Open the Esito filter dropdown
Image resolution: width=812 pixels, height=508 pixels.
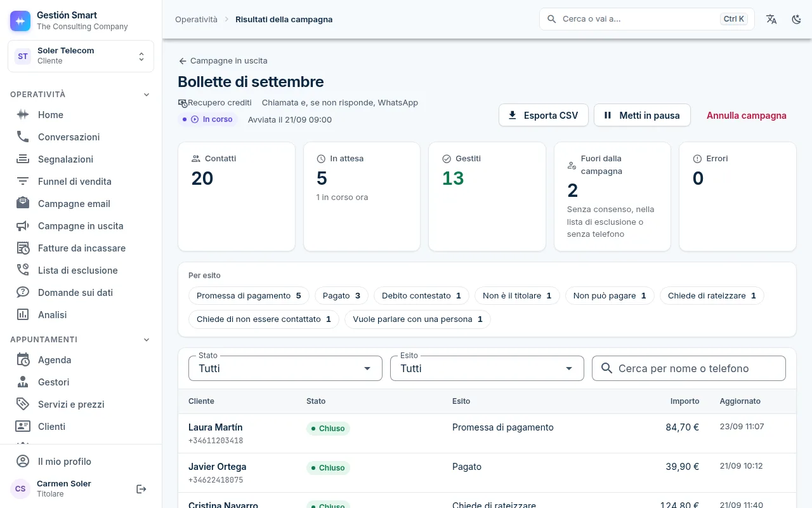487,368
